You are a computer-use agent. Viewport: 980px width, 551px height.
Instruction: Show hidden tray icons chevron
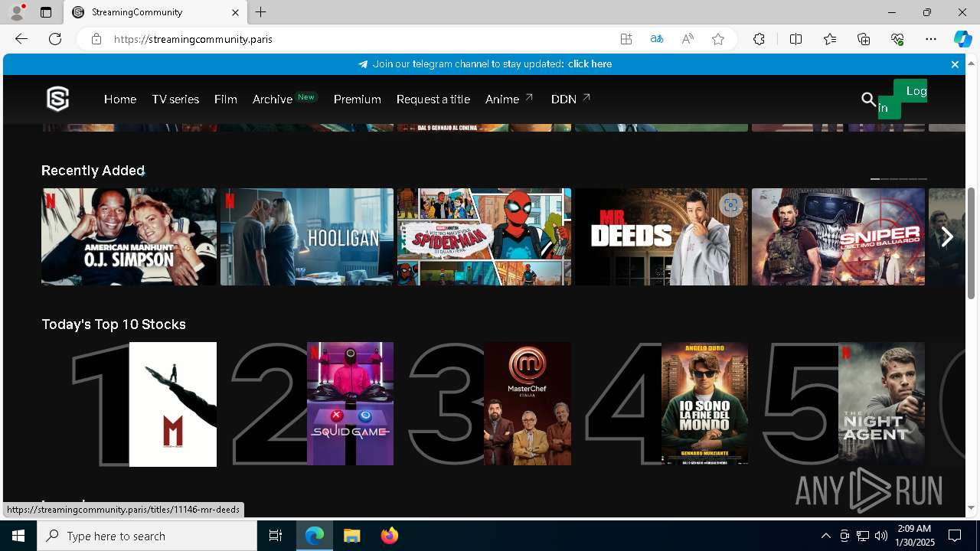coord(825,536)
